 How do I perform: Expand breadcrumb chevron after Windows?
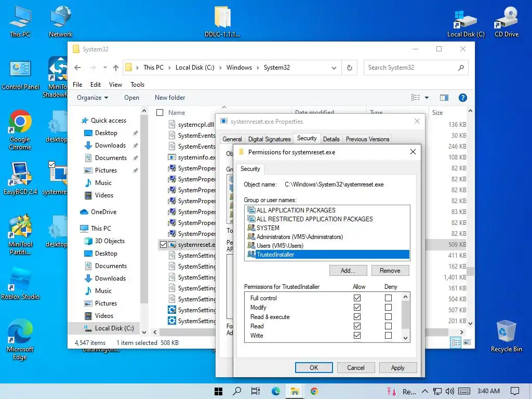pyautogui.click(x=258, y=68)
